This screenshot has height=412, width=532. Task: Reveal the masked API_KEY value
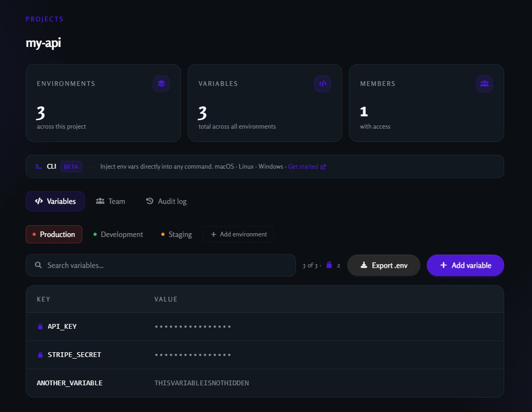(193, 326)
